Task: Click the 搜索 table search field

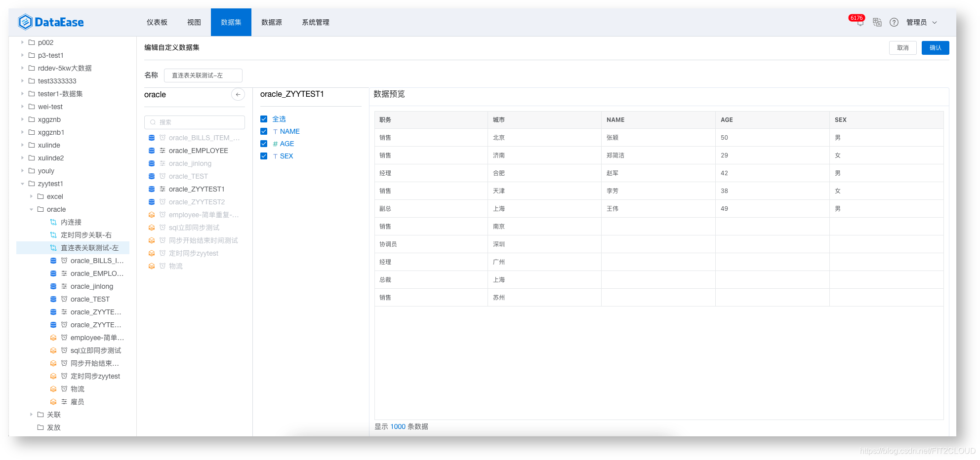Action: pyautogui.click(x=195, y=122)
